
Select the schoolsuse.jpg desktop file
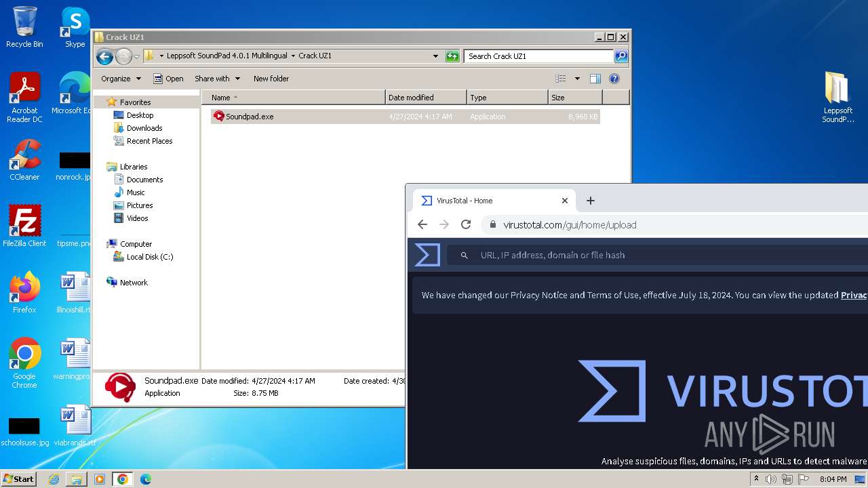(x=24, y=432)
